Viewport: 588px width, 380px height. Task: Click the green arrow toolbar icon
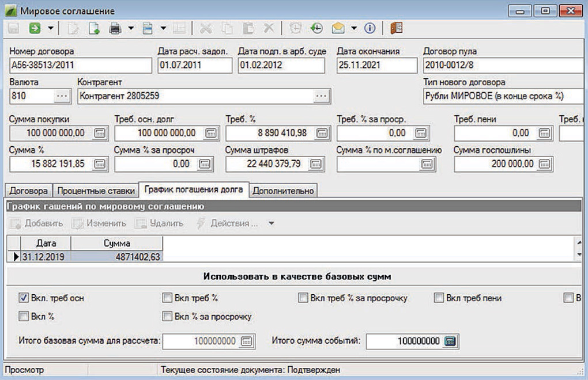(35, 28)
